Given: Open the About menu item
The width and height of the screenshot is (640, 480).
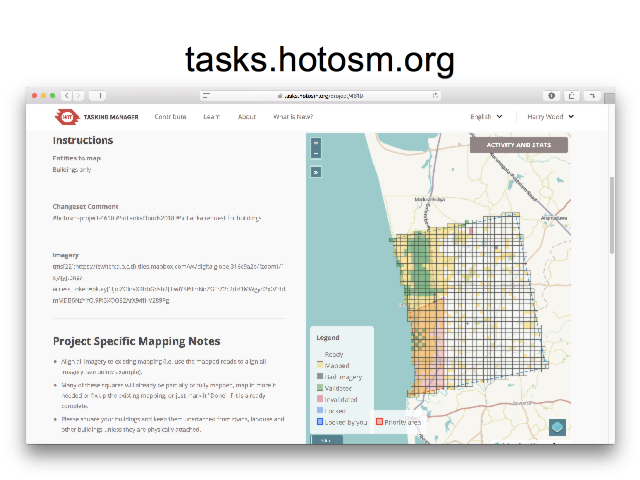Looking at the screenshot, I should pyautogui.click(x=247, y=117).
